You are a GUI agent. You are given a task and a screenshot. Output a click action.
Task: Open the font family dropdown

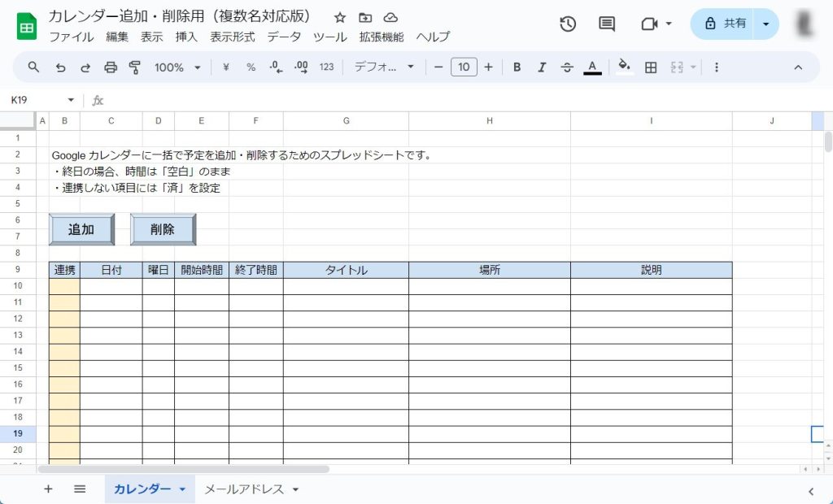[384, 67]
